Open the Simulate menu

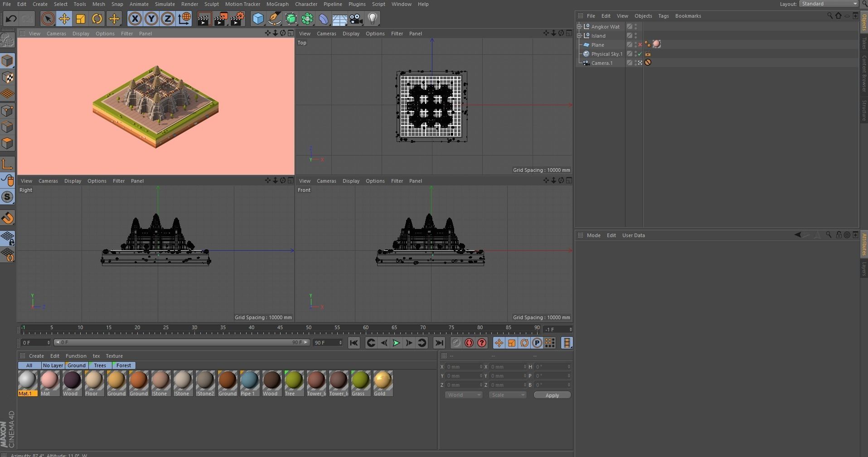click(x=165, y=4)
